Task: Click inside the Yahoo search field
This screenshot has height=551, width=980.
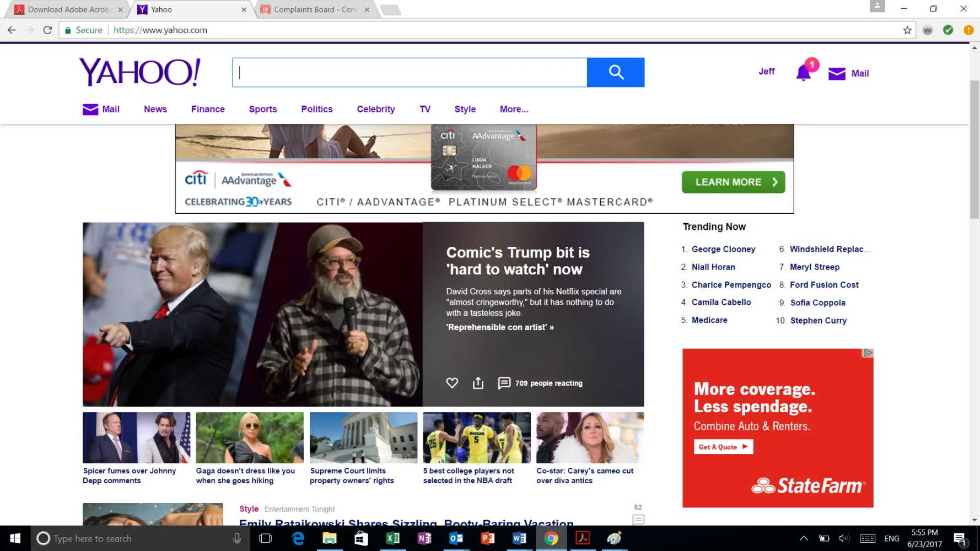Action: point(410,72)
